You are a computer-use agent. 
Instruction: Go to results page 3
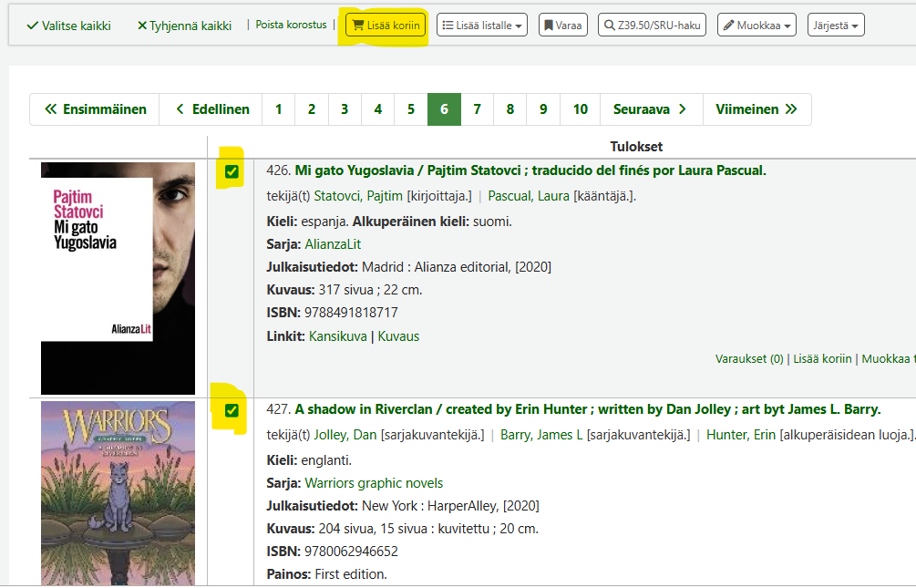[x=345, y=109]
